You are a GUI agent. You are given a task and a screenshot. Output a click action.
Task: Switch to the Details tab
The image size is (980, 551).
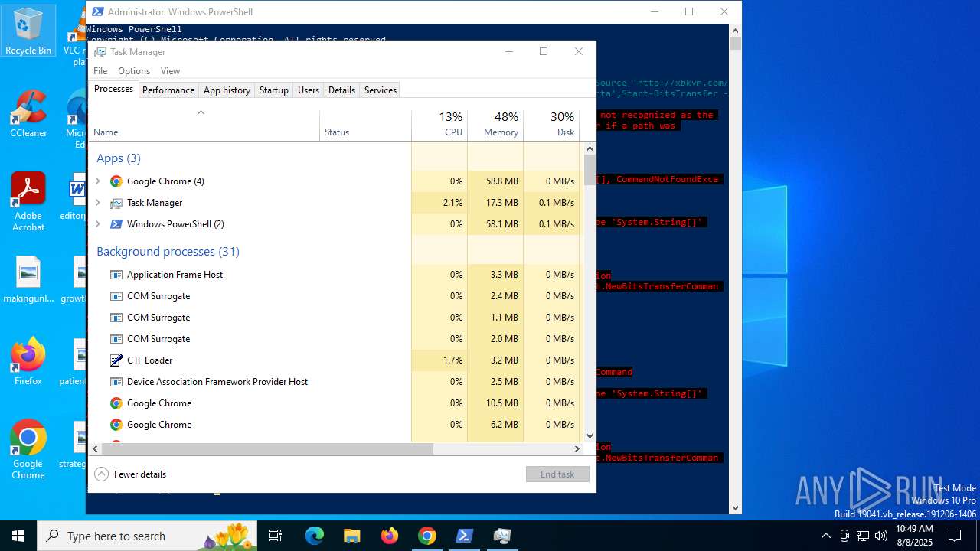341,90
